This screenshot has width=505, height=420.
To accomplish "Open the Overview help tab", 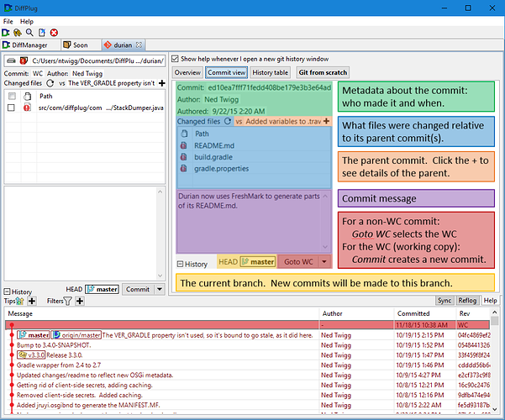I will tap(187, 72).
